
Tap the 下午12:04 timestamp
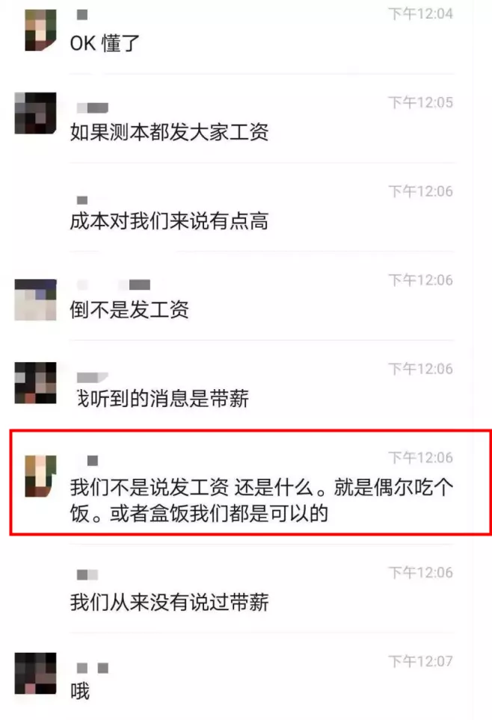click(x=420, y=14)
